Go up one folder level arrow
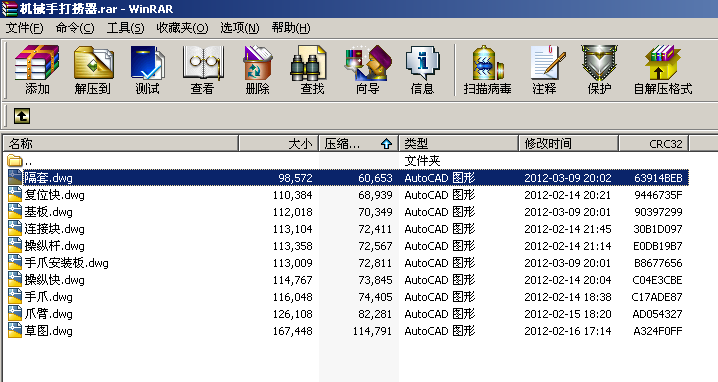Screen dimensions: 718x382 22,116
